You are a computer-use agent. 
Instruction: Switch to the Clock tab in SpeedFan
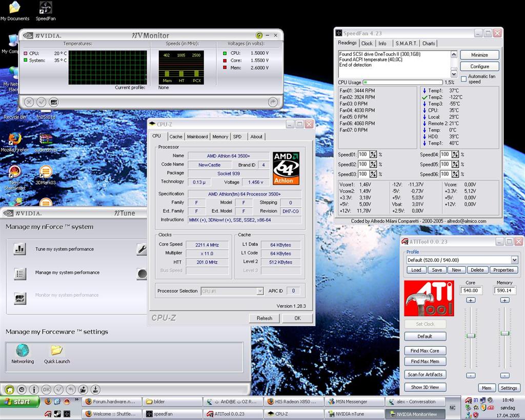click(367, 44)
